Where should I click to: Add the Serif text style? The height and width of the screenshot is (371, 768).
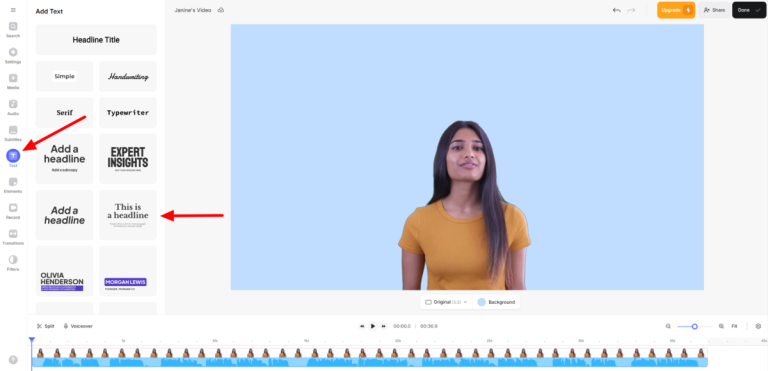65,113
